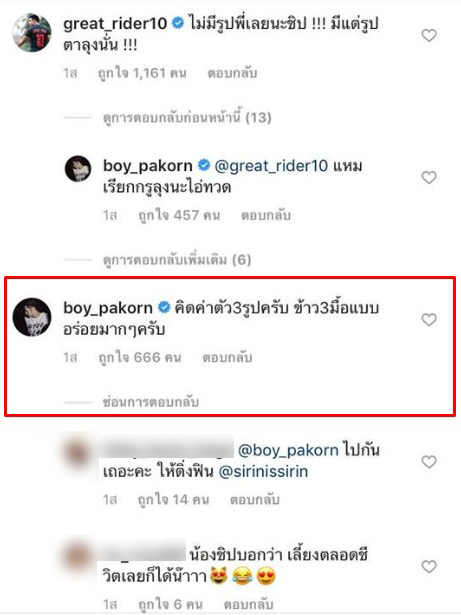
Task: Open boy_pakorn's small avatar in the reply
Action: click(78, 169)
